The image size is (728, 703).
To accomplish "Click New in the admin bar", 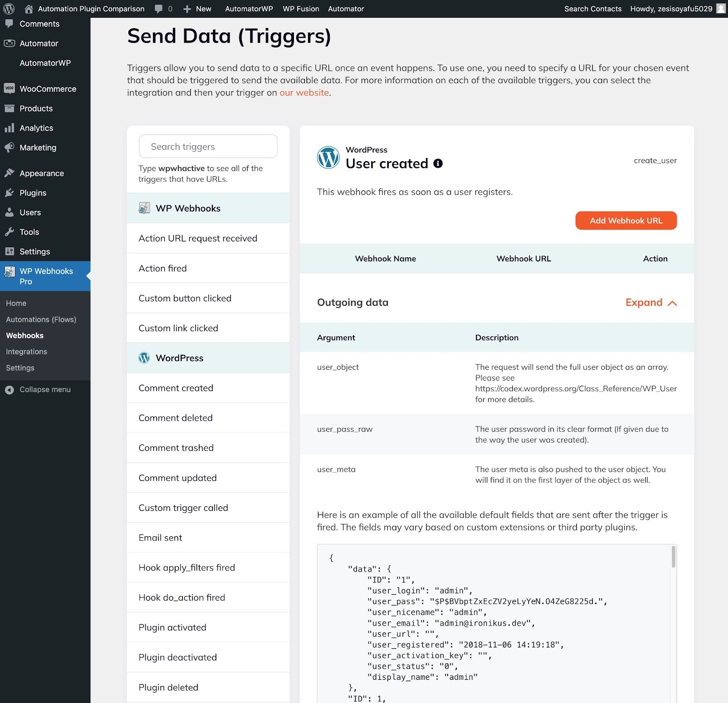I will [203, 9].
